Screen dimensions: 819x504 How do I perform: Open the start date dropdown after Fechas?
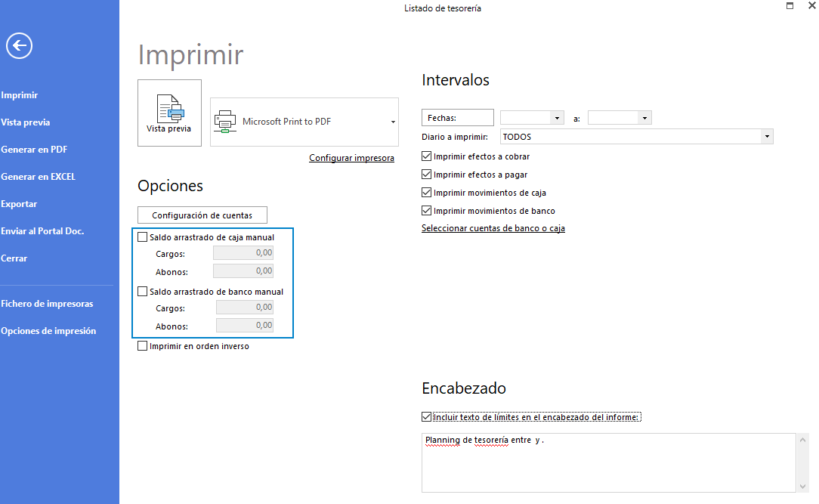[x=558, y=118]
